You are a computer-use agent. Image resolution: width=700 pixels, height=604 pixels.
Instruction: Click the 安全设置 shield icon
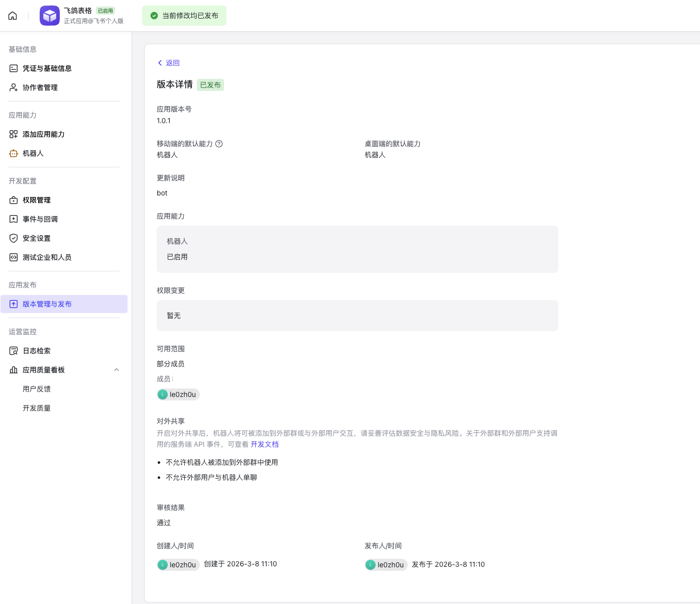coord(14,238)
